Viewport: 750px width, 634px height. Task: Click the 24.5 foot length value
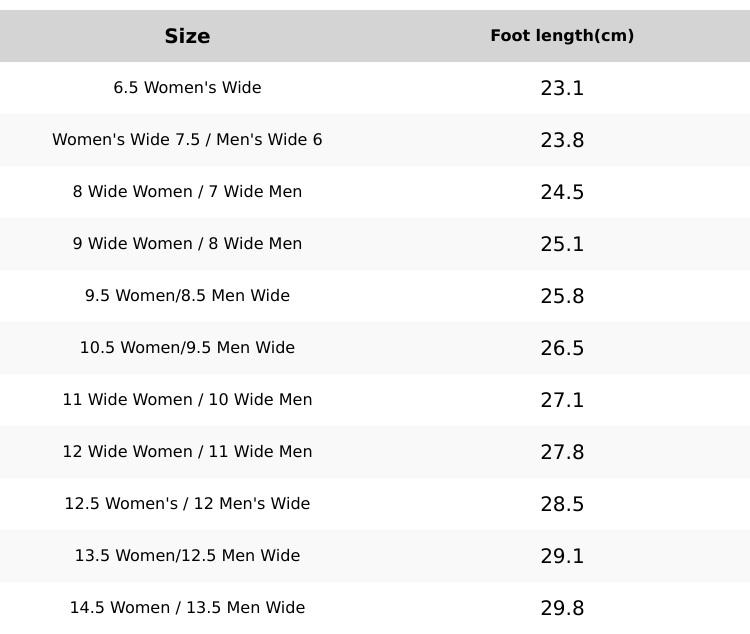tap(562, 192)
